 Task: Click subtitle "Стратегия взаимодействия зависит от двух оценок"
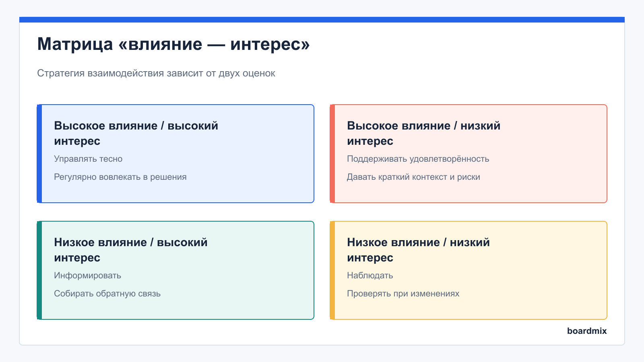coord(156,73)
